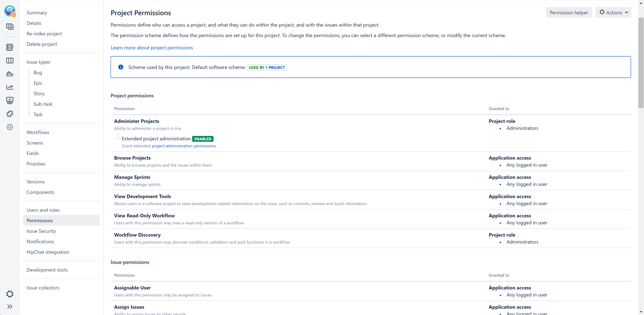Select Sub-task issue type
Screen dimensions: 644x315
coord(43,104)
